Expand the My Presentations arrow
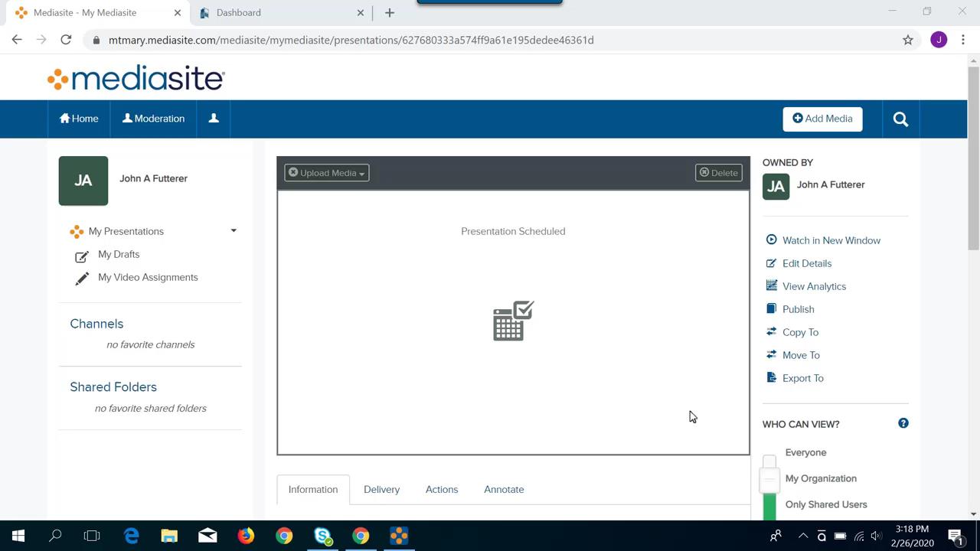Screen dimensions: 980x551 [234, 231]
